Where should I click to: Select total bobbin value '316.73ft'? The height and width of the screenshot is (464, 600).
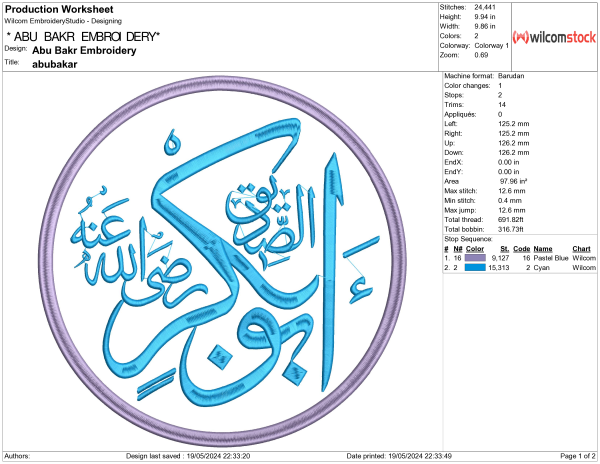(510, 229)
